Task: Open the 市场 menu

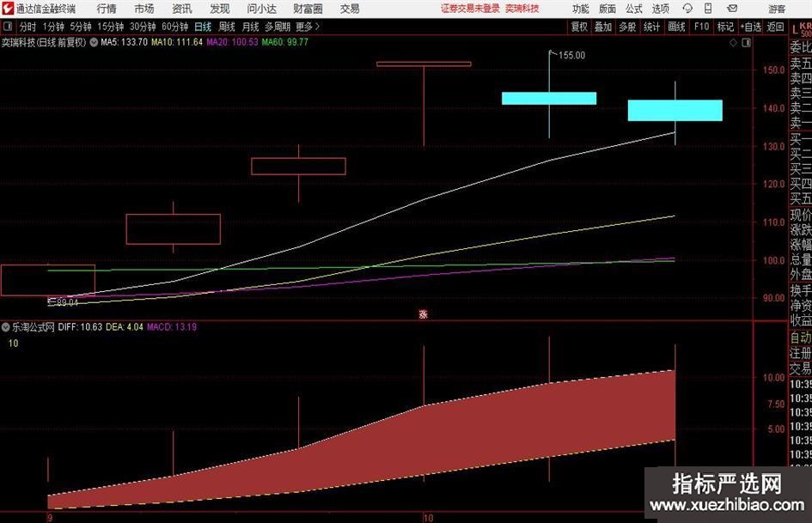Action: click(x=144, y=9)
